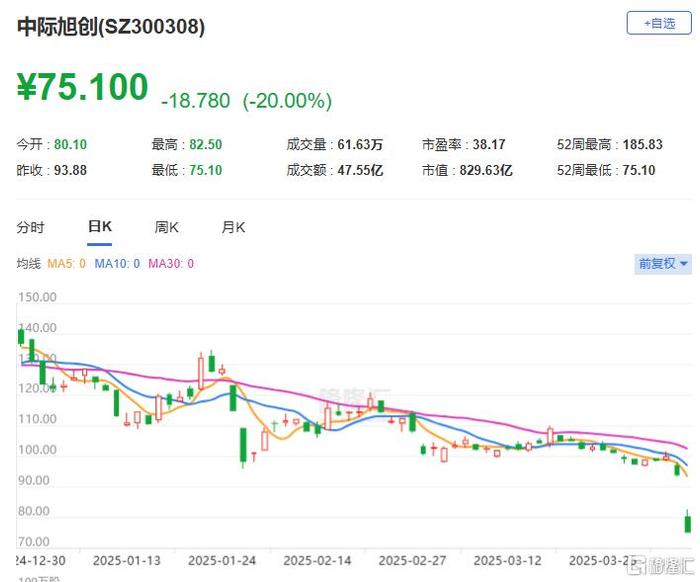Switch to 分时 chart tab

(x=30, y=228)
